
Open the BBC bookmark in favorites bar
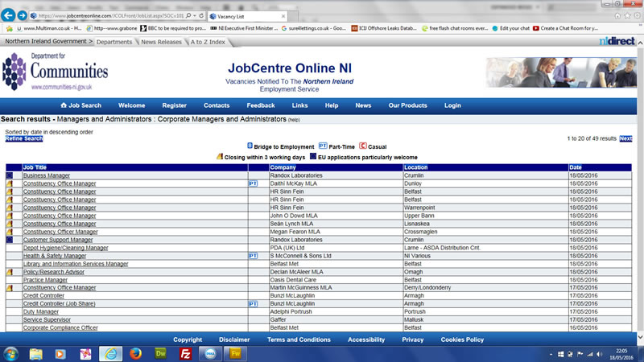[173, 28]
